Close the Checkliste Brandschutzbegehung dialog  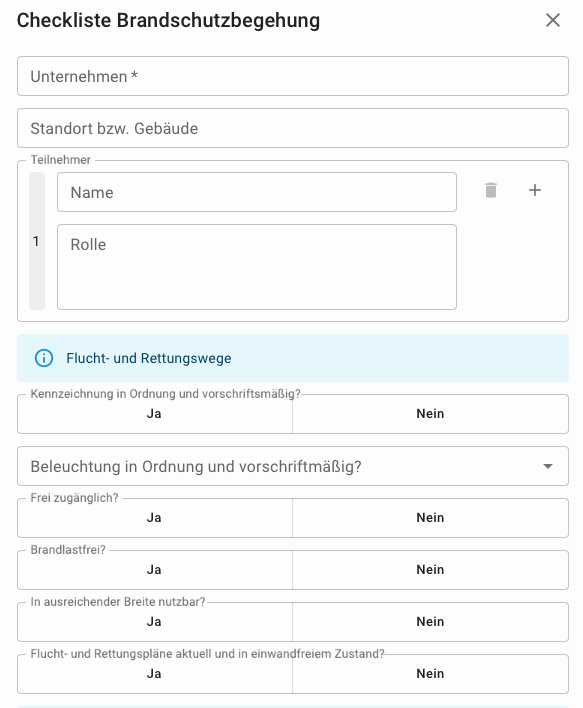[553, 20]
